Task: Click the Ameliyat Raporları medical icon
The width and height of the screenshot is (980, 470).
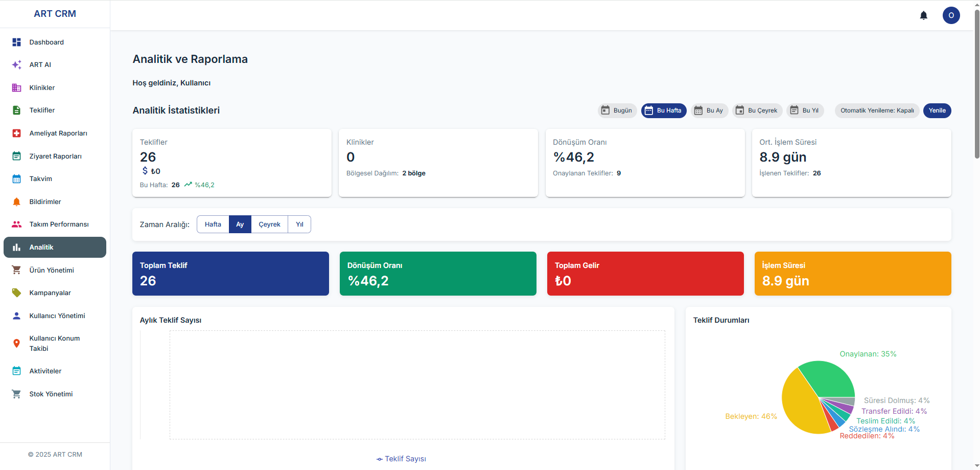Action: pos(16,133)
